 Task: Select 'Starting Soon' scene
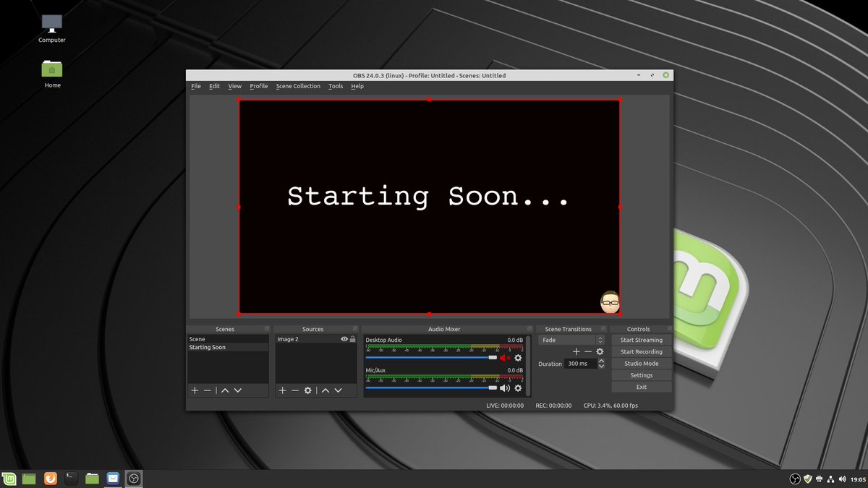[228, 348]
